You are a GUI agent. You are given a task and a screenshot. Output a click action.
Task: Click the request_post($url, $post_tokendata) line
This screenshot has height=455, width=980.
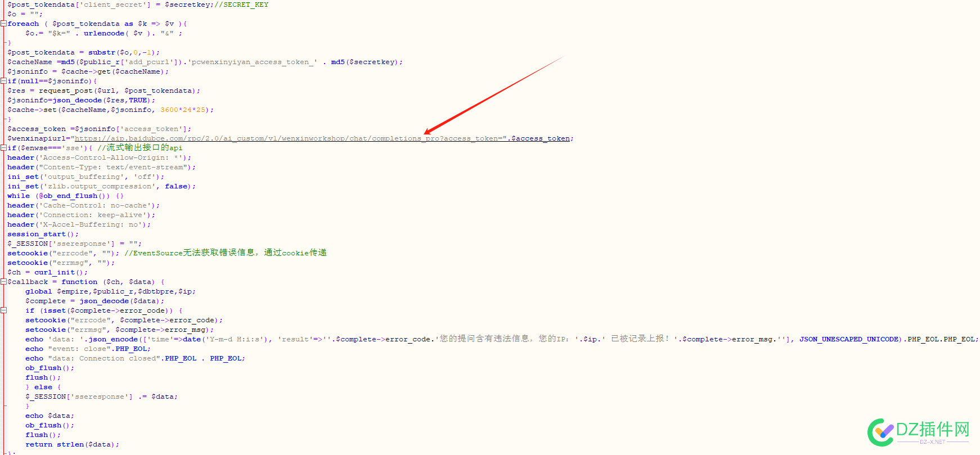tap(104, 91)
